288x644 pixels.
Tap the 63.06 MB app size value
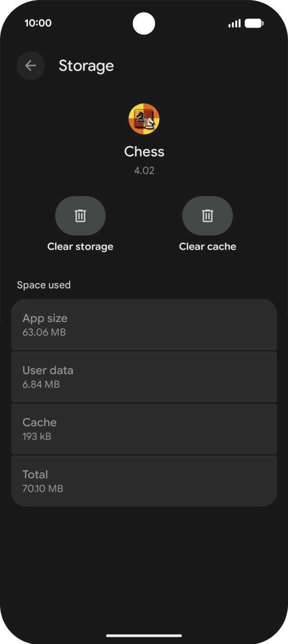click(44, 332)
